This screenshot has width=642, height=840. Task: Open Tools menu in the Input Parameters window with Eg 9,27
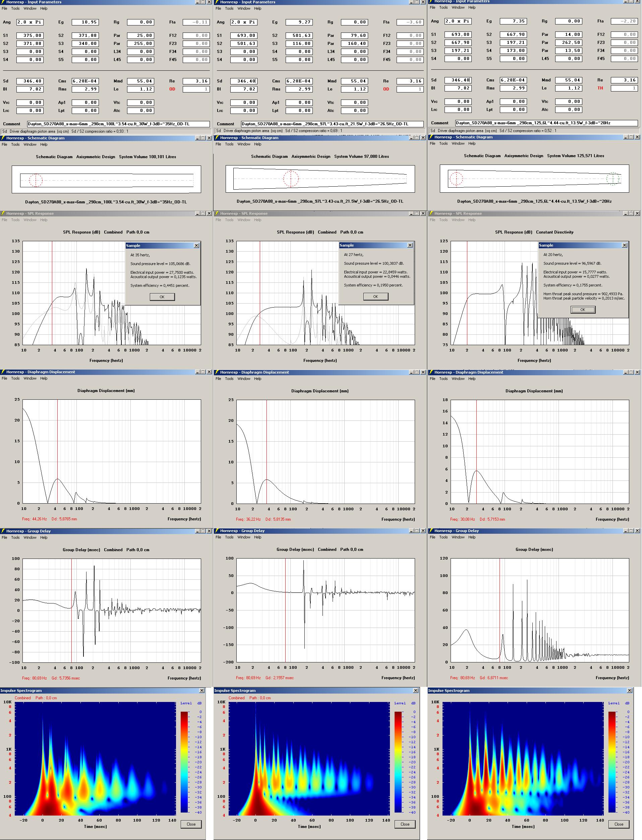[x=229, y=8]
